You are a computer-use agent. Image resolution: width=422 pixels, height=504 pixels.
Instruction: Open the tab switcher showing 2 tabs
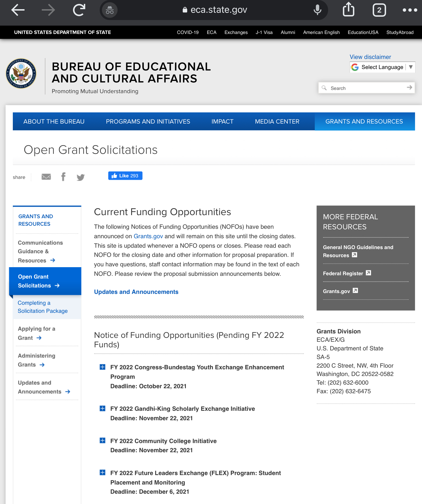coord(379,10)
